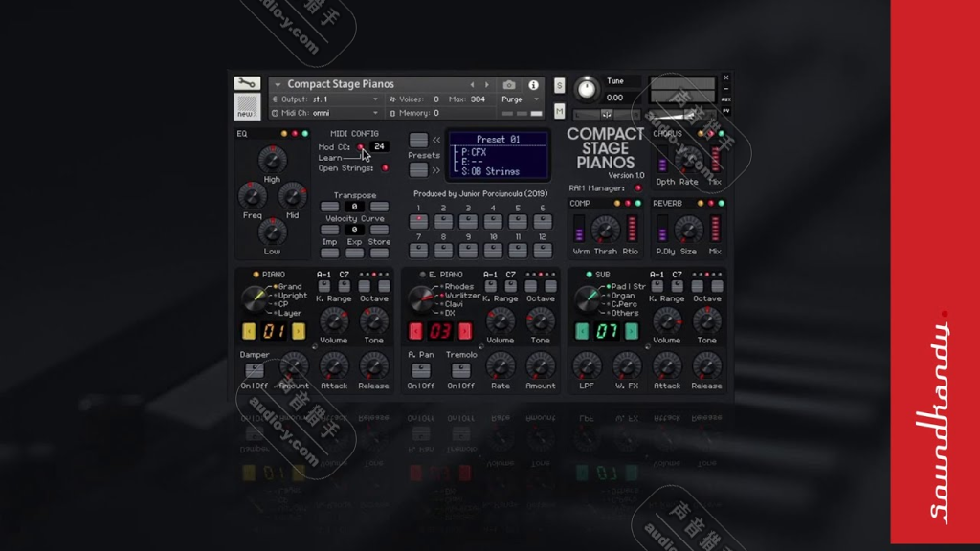980x551 pixels.
Task: Click the right arrow stepper on the PIANO preset display
Action: (x=297, y=330)
